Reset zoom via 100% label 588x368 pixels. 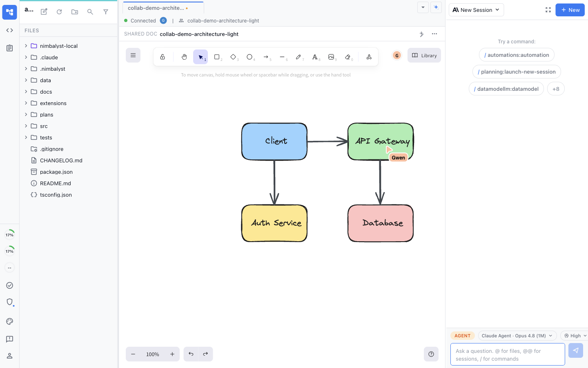[x=153, y=354]
